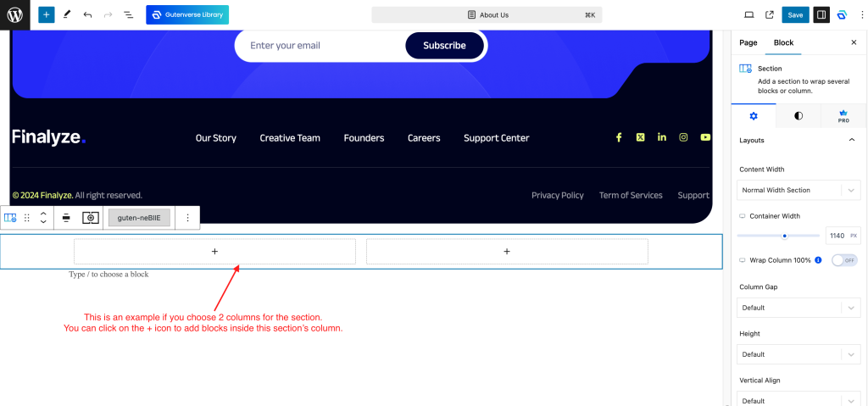Click the undo arrow icon
868x406 pixels.
(x=87, y=14)
